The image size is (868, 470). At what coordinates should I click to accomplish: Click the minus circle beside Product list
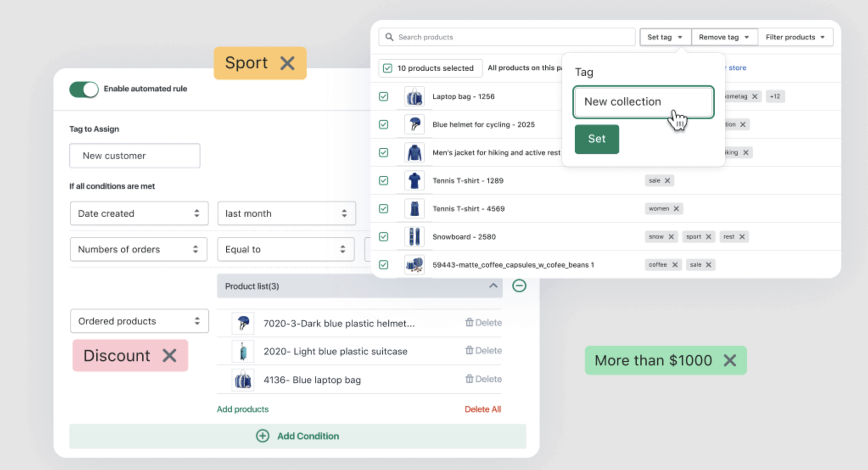click(519, 286)
